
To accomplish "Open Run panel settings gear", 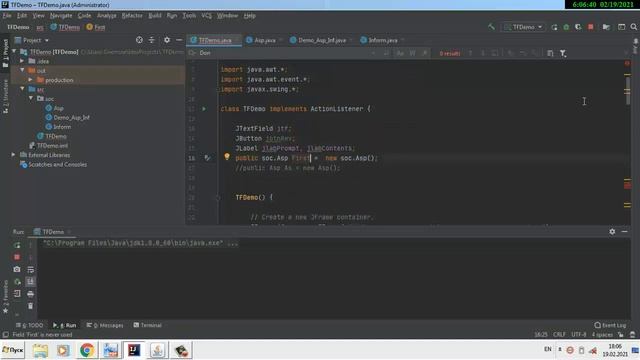I will (x=612, y=231).
